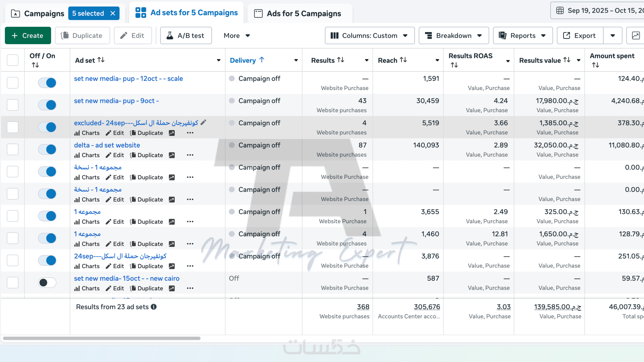Open the Reach column options arrow
This screenshot has width=644, height=362.
(x=437, y=60)
